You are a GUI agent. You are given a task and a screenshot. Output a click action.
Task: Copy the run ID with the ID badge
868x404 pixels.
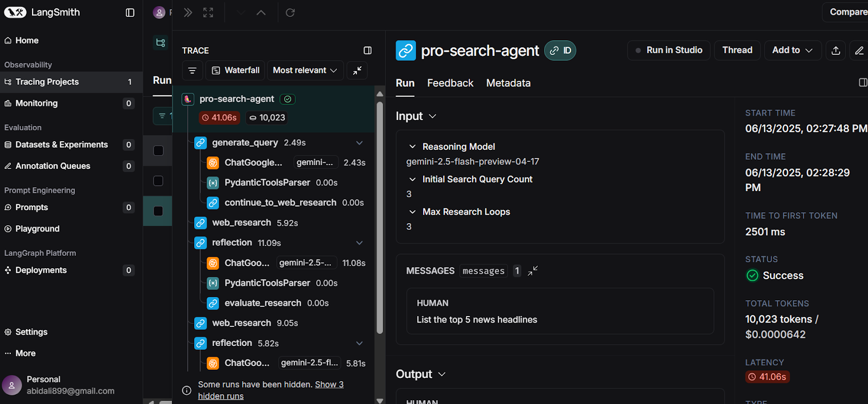(x=560, y=50)
